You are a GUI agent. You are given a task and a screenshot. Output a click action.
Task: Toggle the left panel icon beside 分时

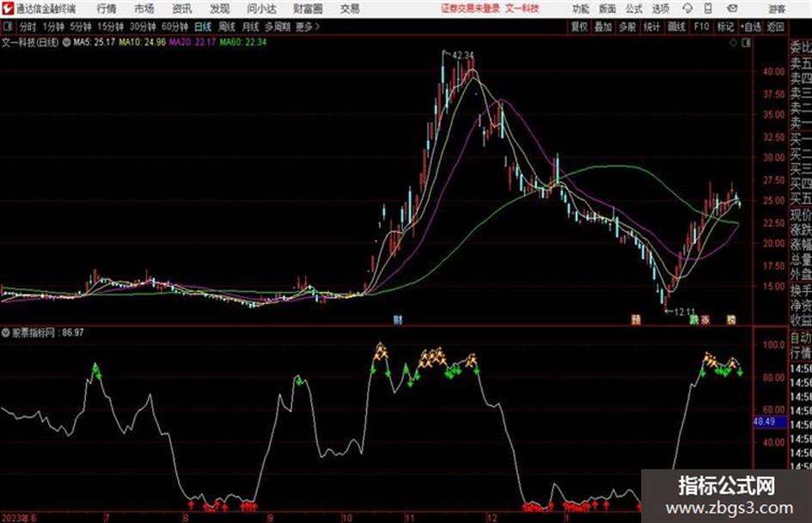point(8,27)
